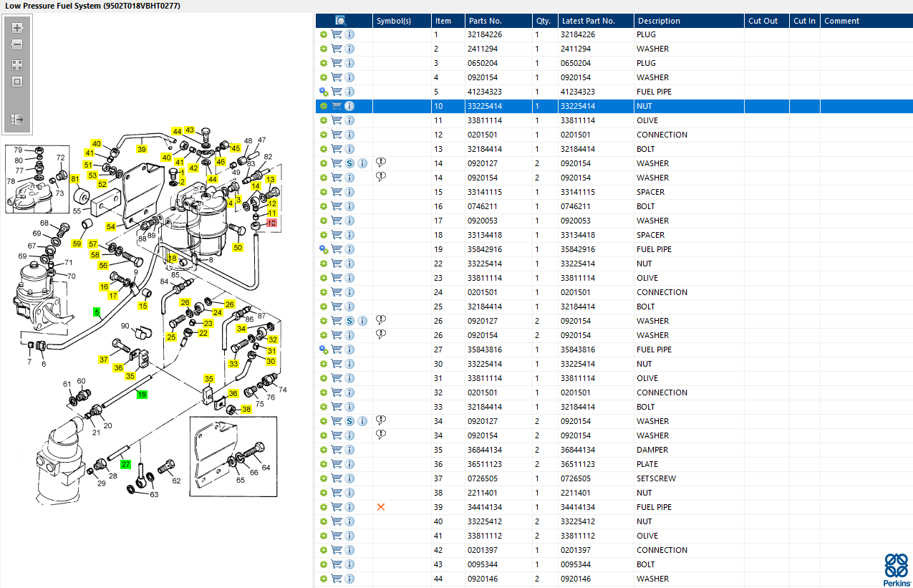Click the orange X symbol for item 39

tap(381, 507)
